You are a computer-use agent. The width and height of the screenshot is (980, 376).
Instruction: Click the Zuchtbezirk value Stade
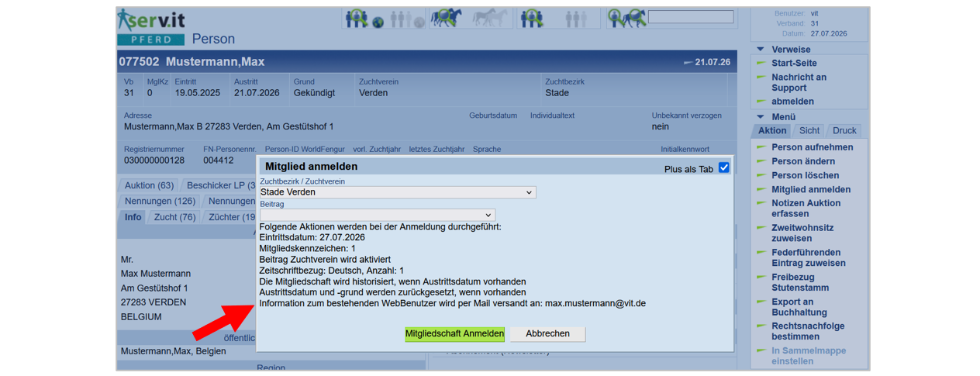(x=557, y=93)
